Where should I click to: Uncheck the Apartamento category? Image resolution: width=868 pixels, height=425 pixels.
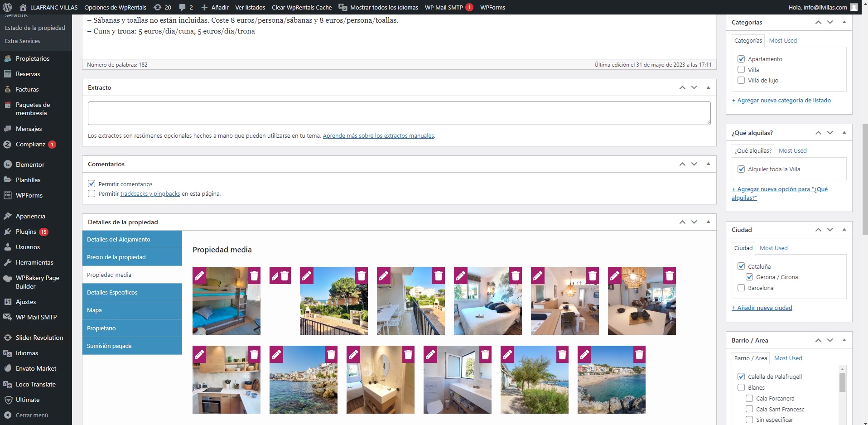pyautogui.click(x=741, y=59)
